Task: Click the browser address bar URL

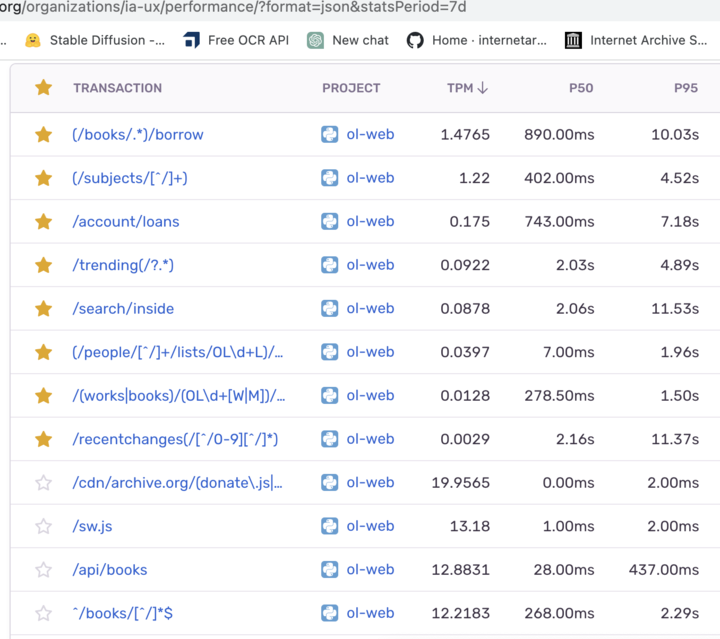Action: point(232,7)
